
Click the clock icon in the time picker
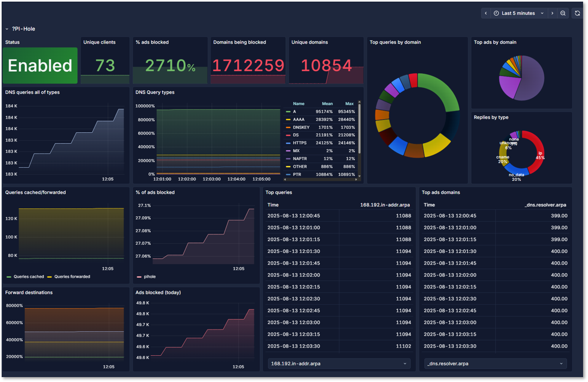[497, 13]
